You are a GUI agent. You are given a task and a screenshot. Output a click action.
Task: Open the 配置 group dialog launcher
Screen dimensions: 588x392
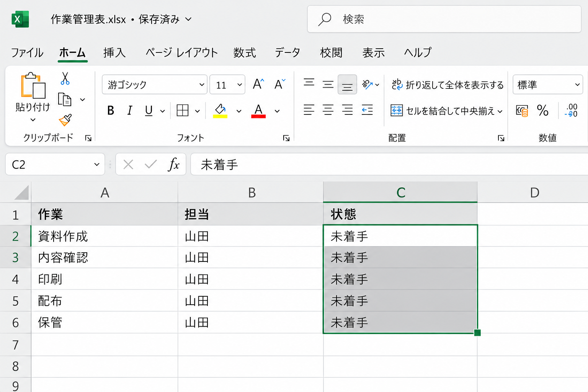(501, 138)
